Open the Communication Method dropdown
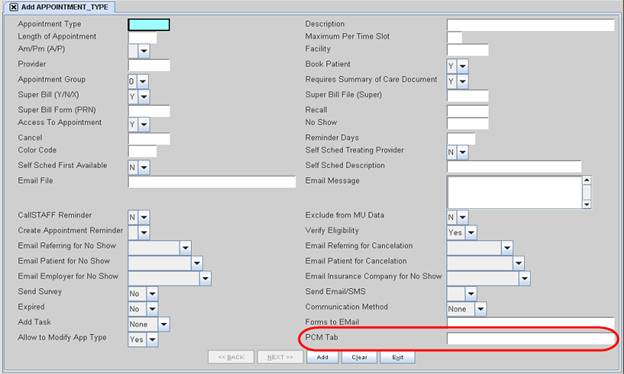The height and width of the screenshot is (374, 624). tap(481, 309)
